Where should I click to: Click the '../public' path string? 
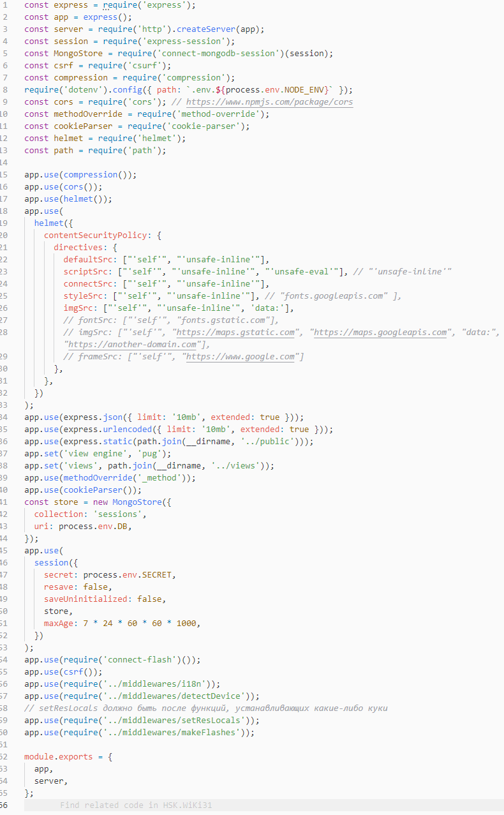tap(267, 441)
